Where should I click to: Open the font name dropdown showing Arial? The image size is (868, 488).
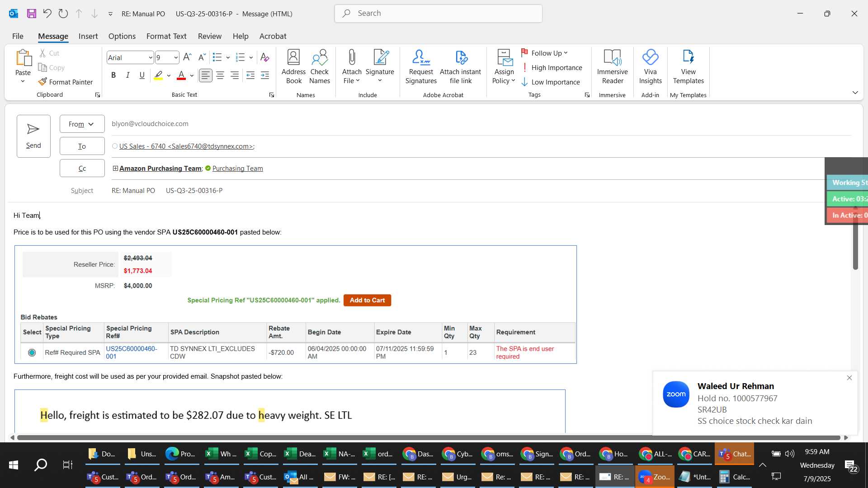[x=151, y=57]
